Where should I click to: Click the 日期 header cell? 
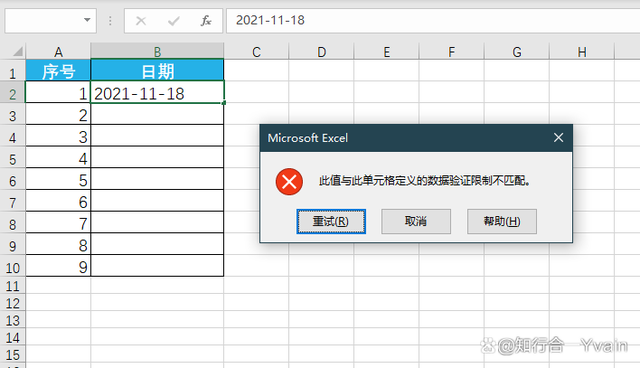click(157, 70)
